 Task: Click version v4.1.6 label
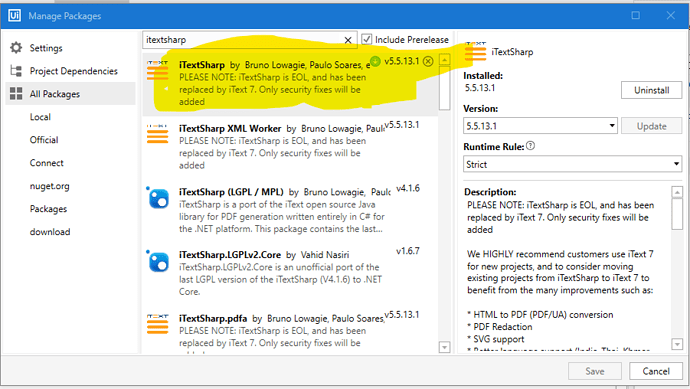pyautogui.click(x=408, y=189)
